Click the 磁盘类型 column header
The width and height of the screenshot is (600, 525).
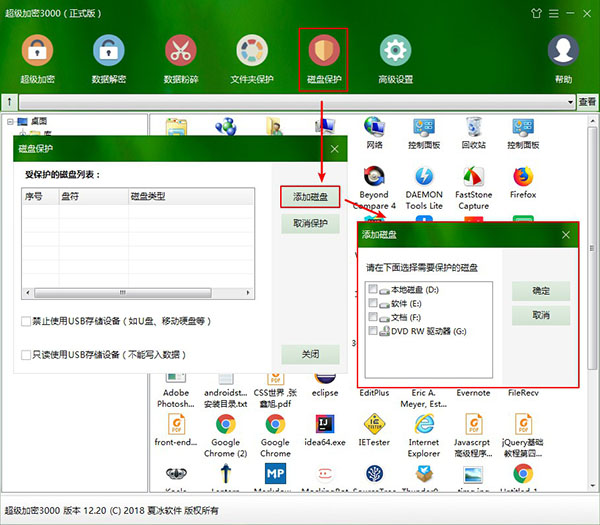(191, 197)
